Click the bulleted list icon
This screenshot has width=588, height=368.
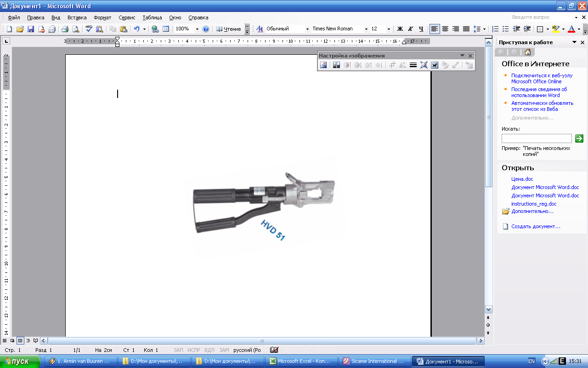click(505, 29)
